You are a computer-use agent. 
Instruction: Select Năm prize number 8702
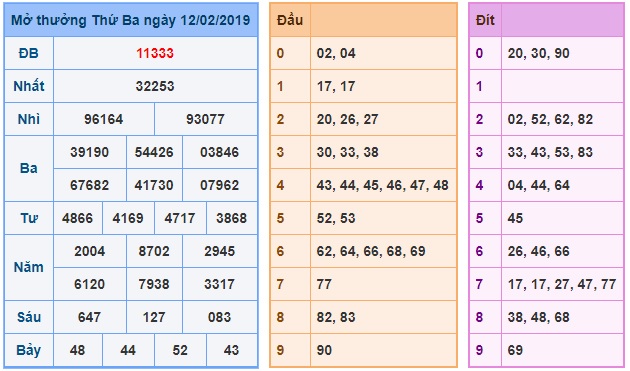coord(154,251)
